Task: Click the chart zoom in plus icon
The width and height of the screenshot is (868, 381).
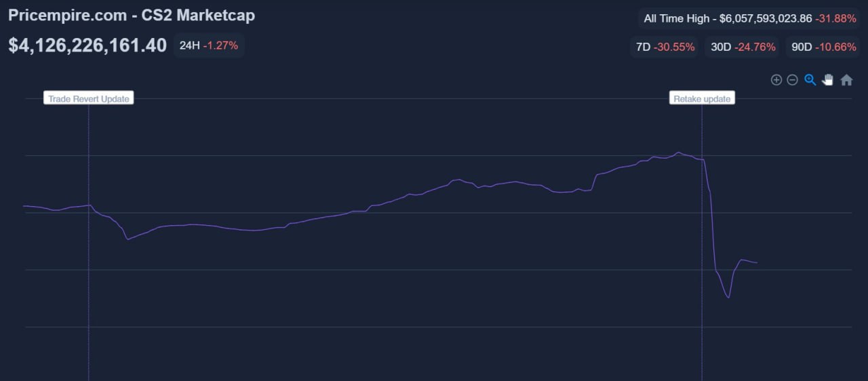Action: 776,80
